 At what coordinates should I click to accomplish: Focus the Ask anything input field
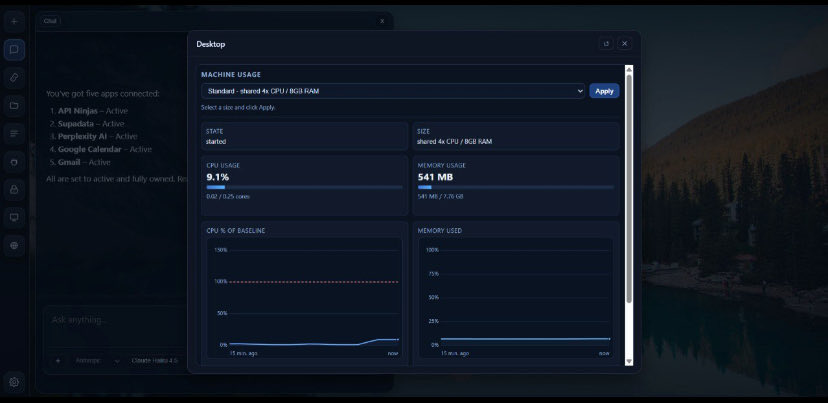[116, 320]
